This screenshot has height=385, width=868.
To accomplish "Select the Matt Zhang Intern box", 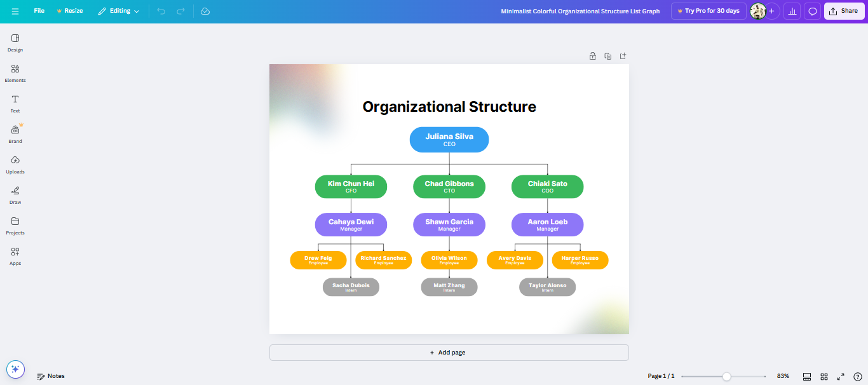I will 449,287.
